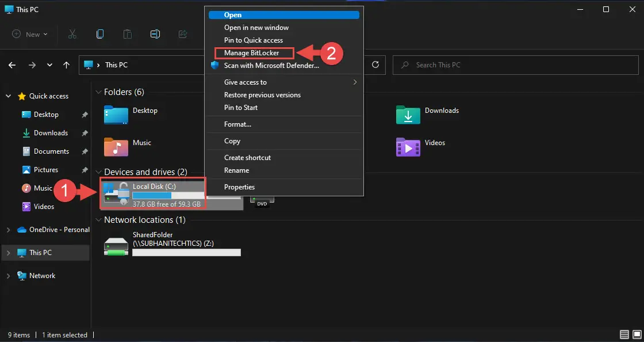Viewport: 644px width, 342px height.
Task: Click the Cut scissors icon in toolbar
Action: [x=72, y=34]
